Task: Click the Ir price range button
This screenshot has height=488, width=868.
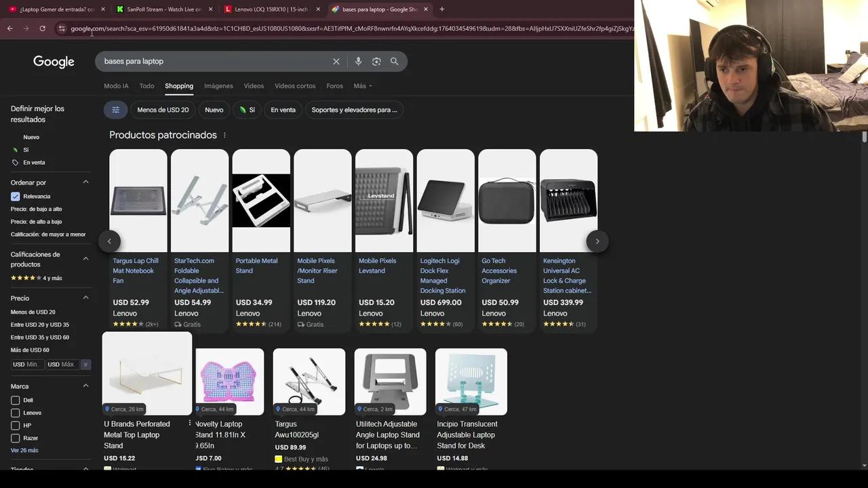Action: [x=85, y=365]
